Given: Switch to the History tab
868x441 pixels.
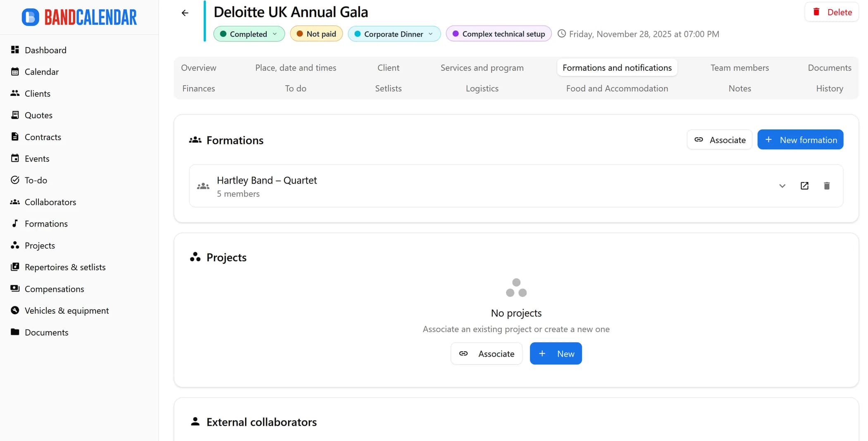Looking at the screenshot, I should [830, 88].
